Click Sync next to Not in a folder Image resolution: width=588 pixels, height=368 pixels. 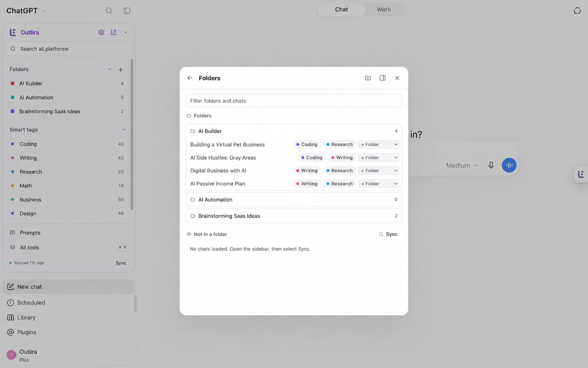click(x=388, y=234)
